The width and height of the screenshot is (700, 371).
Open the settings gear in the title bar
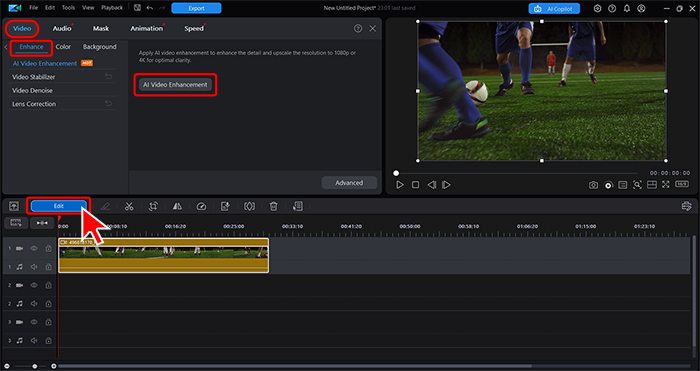[x=597, y=8]
